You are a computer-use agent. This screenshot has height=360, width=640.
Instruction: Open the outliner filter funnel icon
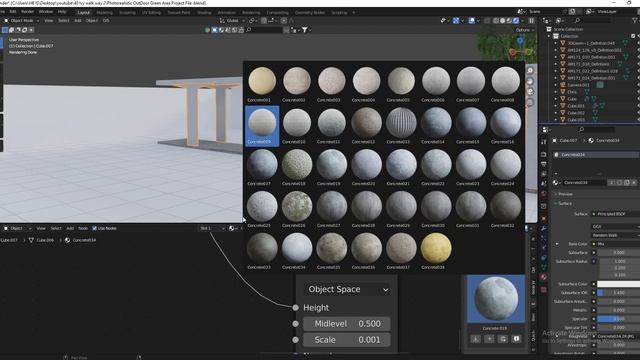pos(635,20)
